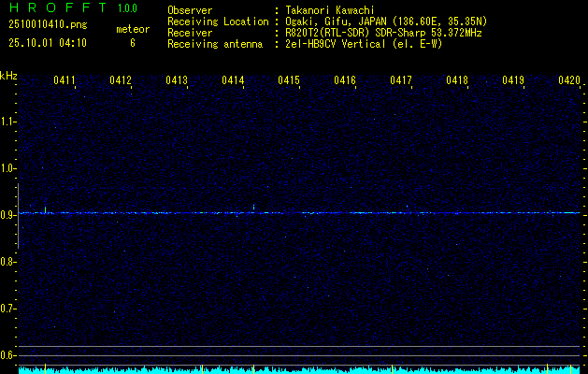Click the meteor count label
Screen dimensions: 588x374
point(133,29)
